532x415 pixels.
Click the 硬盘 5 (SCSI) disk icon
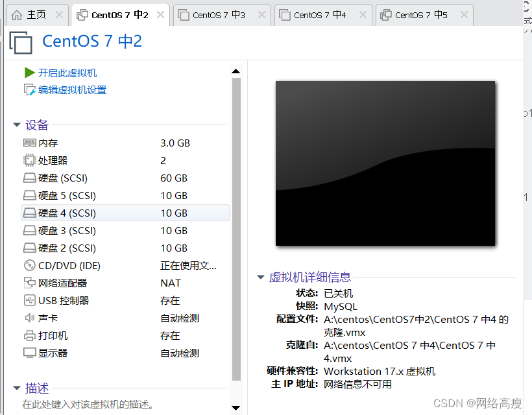coord(29,196)
